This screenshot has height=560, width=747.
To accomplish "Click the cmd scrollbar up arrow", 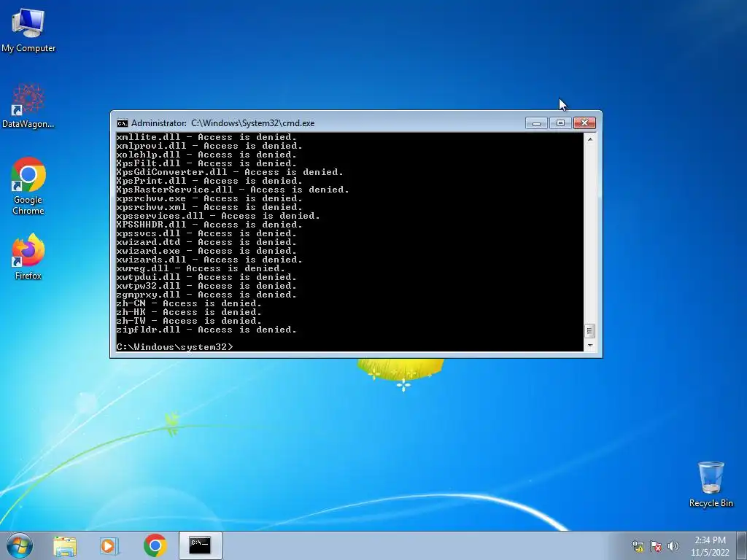I will click(x=589, y=139).
